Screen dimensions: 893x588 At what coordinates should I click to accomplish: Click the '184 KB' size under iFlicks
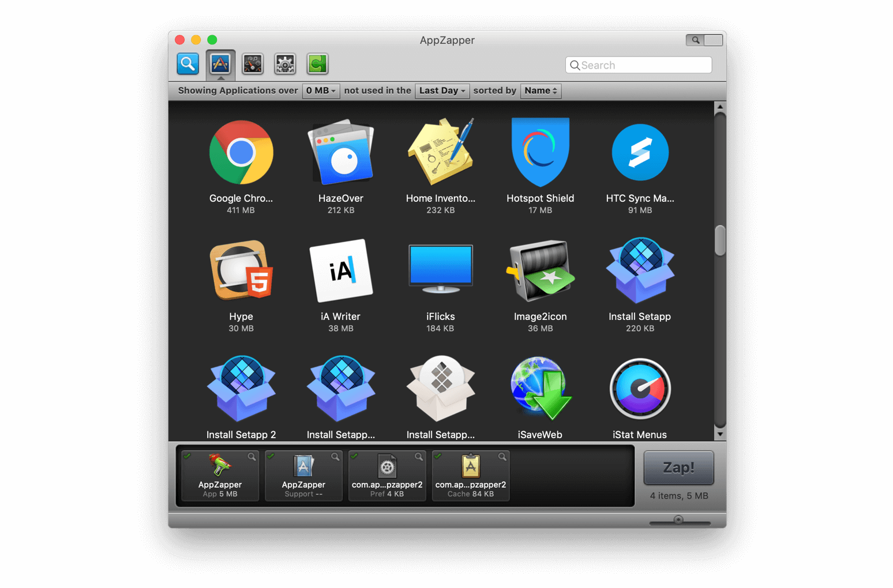point(440,329)
